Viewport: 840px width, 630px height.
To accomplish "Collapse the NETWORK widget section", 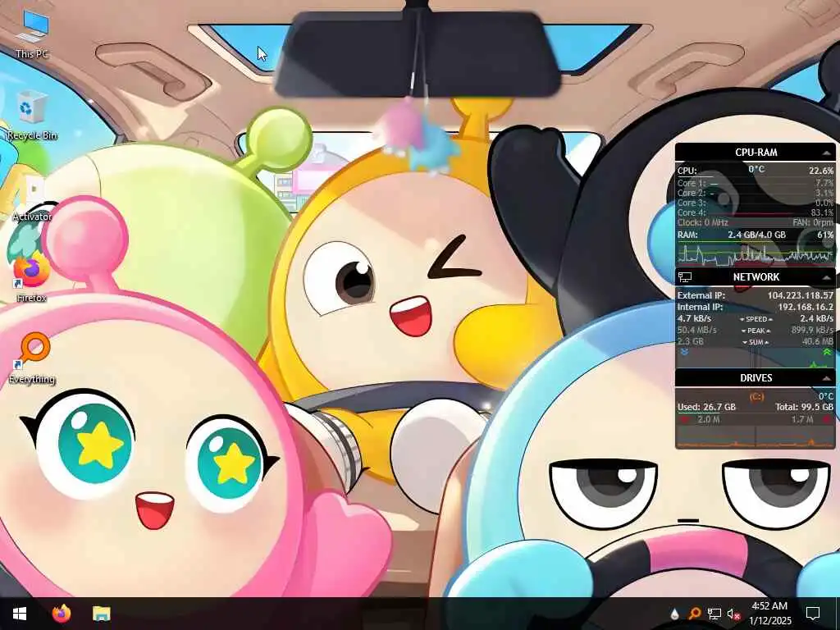I will click(x=827, y=277).
